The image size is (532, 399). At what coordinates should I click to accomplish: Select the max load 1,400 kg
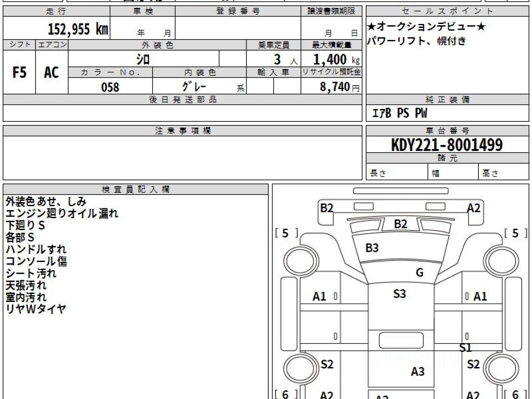[x=336, y=59]
